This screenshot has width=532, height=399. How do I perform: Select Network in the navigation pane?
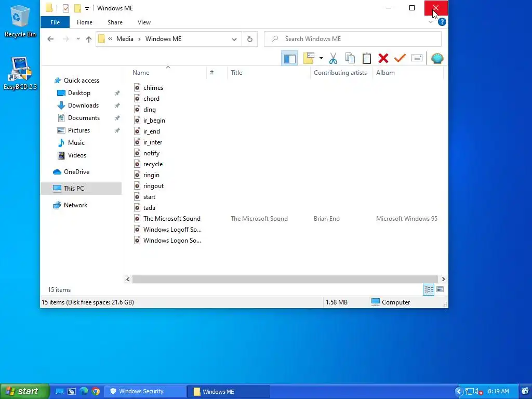tap(75, 205)
